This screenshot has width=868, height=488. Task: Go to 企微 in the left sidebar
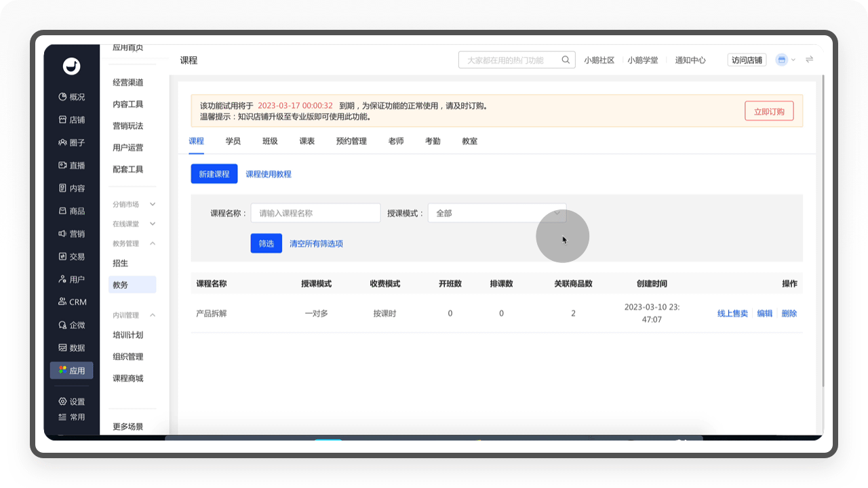click(x=71, y=325)
